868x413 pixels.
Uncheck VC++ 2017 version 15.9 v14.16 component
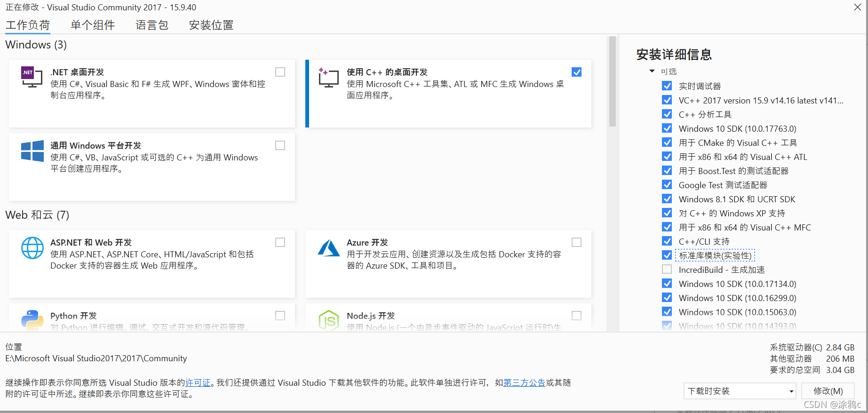pos(667,100)
